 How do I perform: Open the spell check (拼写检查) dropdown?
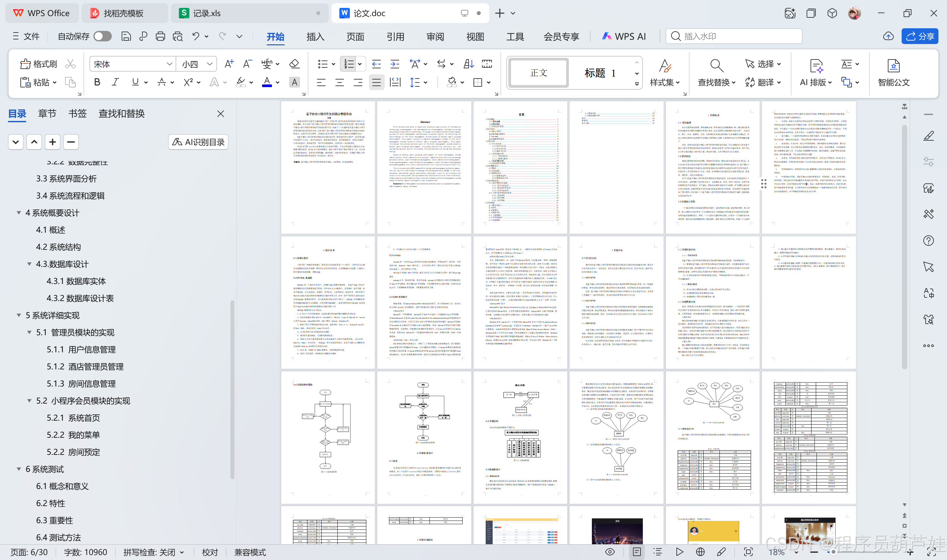182,552
